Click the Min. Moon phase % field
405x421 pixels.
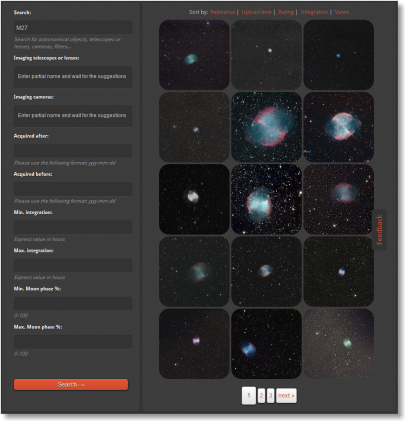[73, 303]
